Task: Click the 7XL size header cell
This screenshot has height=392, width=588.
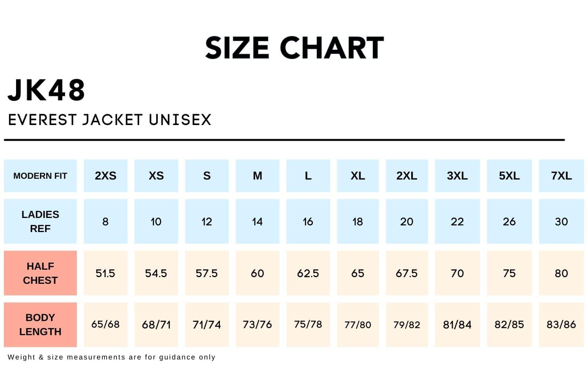Action: point(561,176)
